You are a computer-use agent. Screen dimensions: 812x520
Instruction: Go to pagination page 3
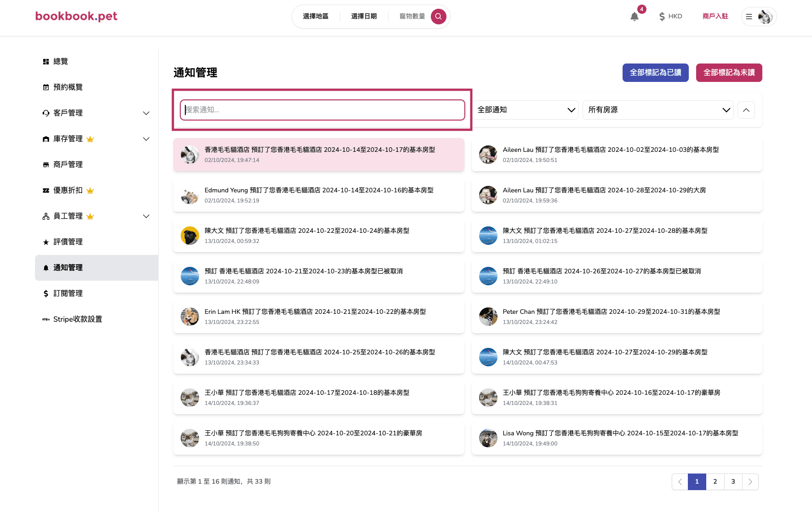click(x=733, y=482)
